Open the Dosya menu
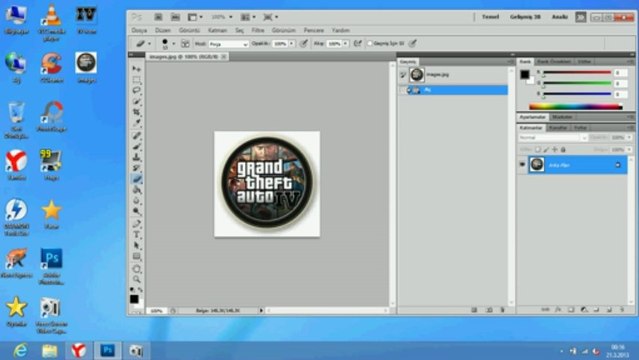 point(139,30)
